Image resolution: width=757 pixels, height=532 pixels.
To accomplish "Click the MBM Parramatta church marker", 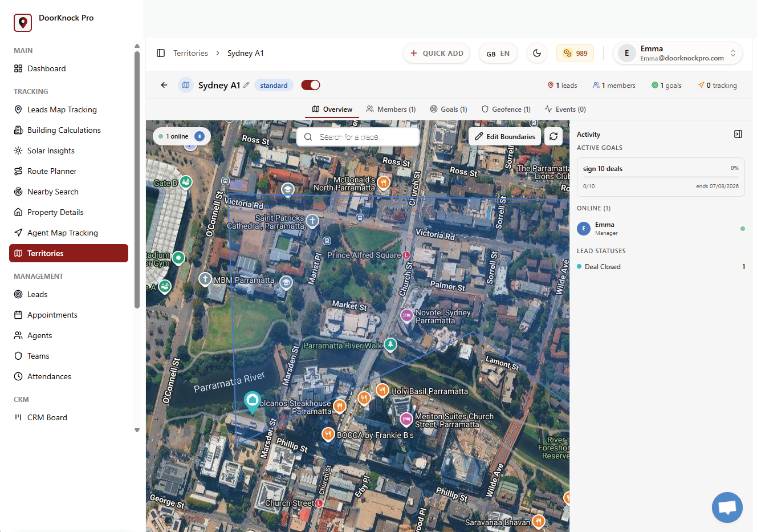I will pyautogui.click(x=205, y=279).
